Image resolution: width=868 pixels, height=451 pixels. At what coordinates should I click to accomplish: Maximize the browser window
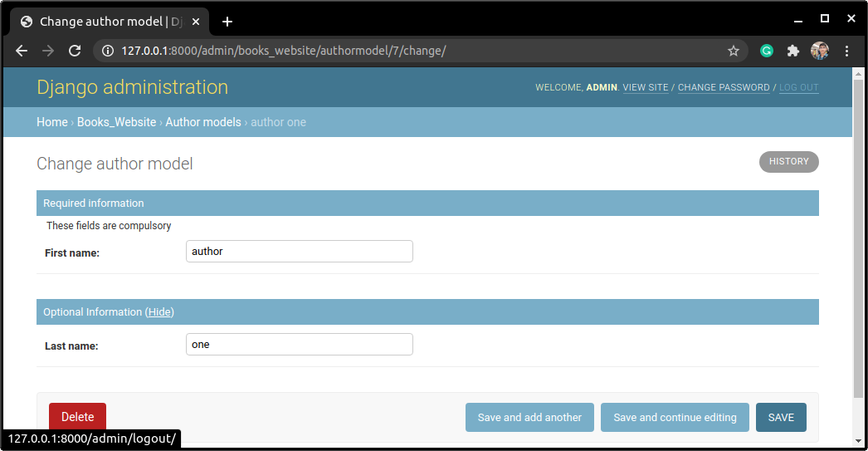click(x=825, y=19)
